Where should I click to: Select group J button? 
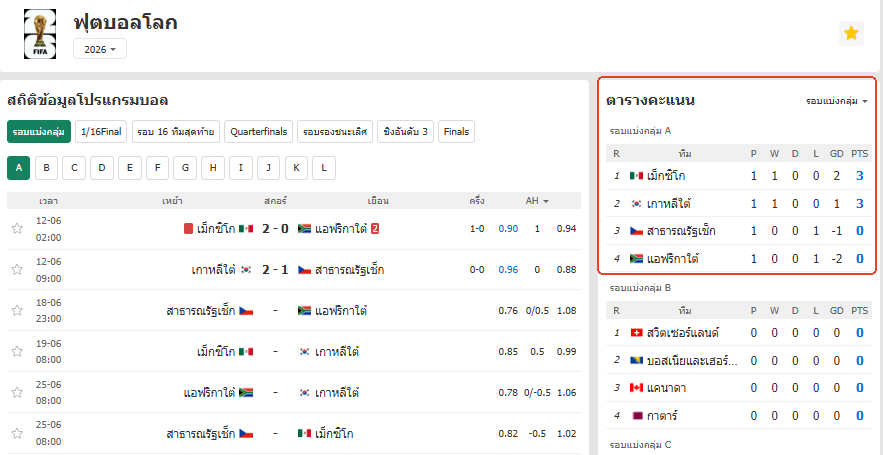point(269,168)
